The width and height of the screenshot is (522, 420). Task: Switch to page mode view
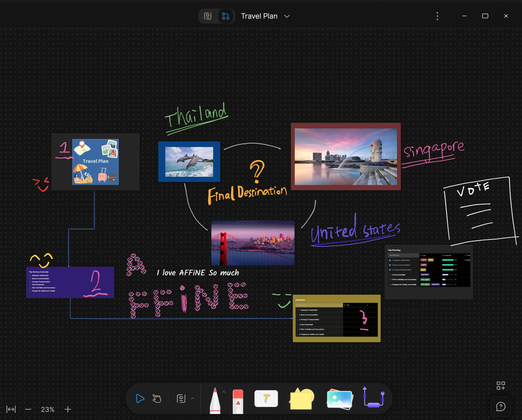208,16
